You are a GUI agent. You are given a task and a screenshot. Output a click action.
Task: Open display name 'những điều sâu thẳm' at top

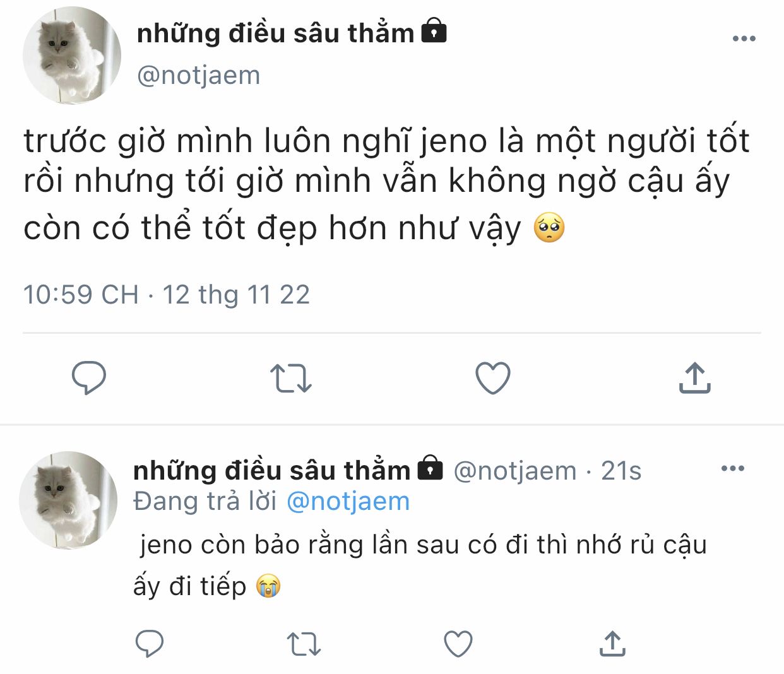point(275,33)
